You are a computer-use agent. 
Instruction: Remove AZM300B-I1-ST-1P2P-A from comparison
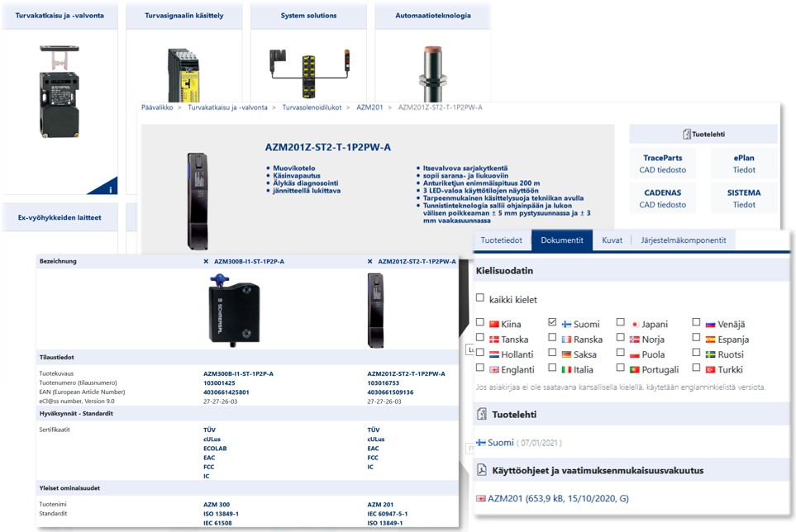(206, 262)
